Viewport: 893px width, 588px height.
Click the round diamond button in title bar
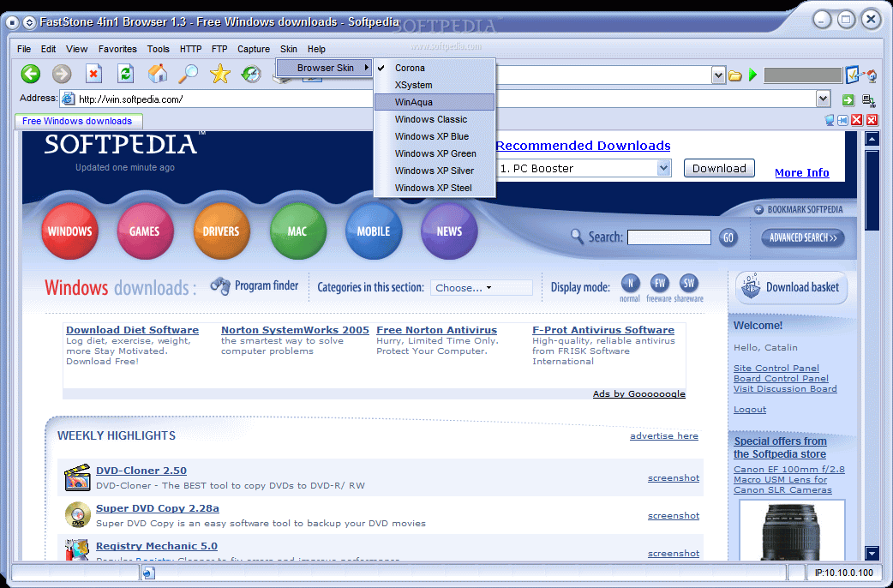pyautogui.click(x=29, y=23)
